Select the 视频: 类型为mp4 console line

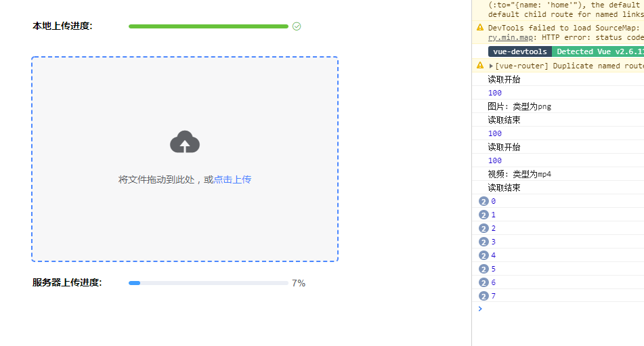coord(519,174)
